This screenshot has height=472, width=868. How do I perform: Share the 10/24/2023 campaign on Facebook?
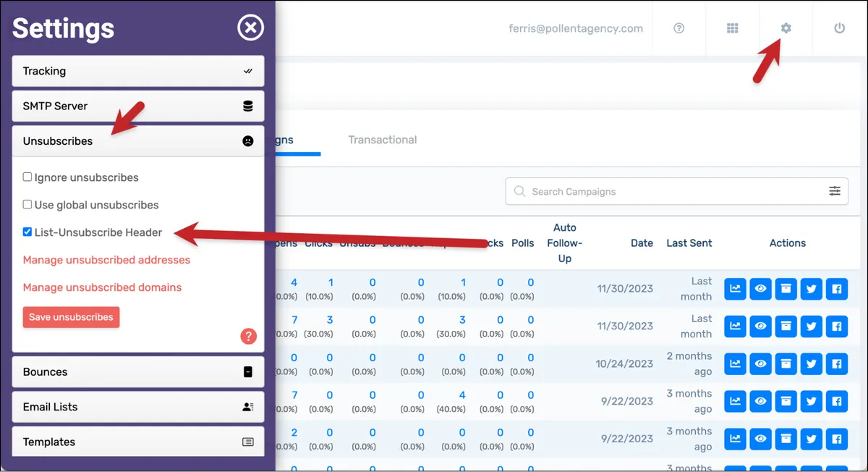(x=836, y=363)
